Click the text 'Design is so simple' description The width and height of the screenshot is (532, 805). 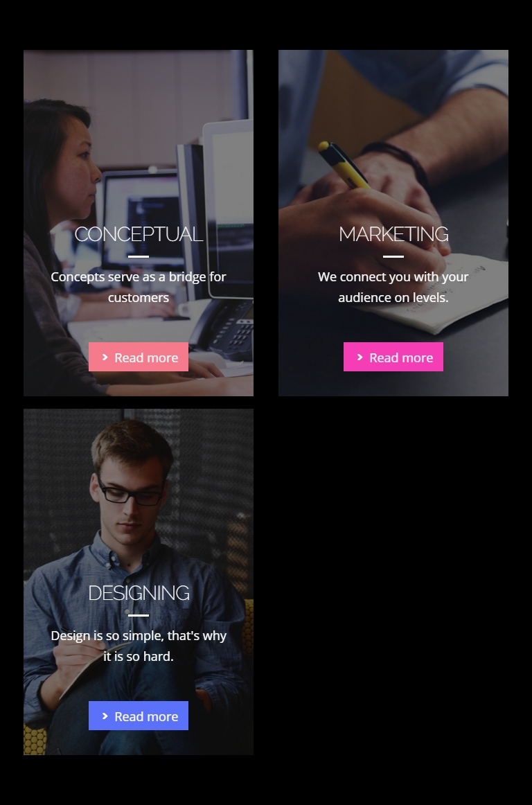[x=139, y=646]
